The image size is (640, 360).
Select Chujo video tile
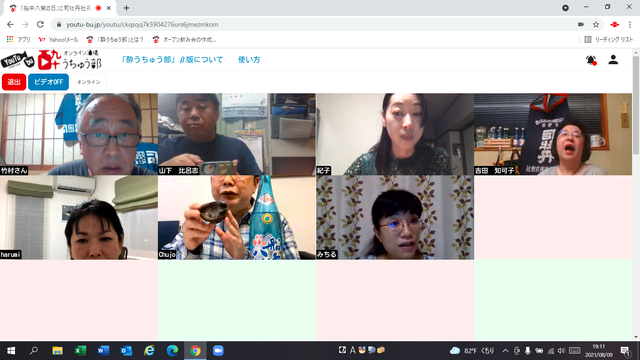click(x=237, y=218)
